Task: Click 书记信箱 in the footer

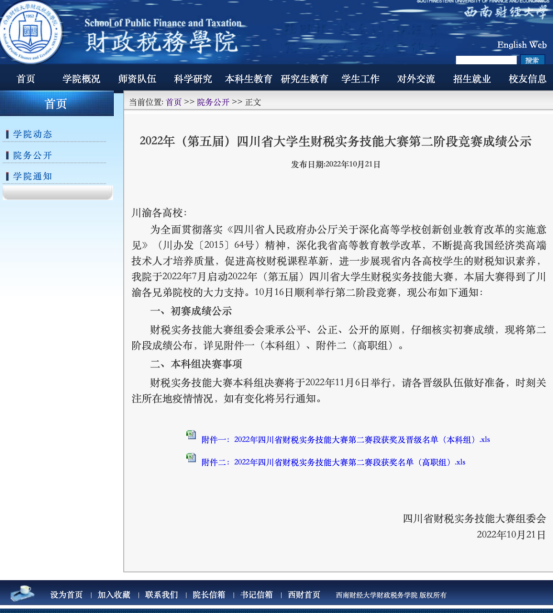Action: [256, 595]
